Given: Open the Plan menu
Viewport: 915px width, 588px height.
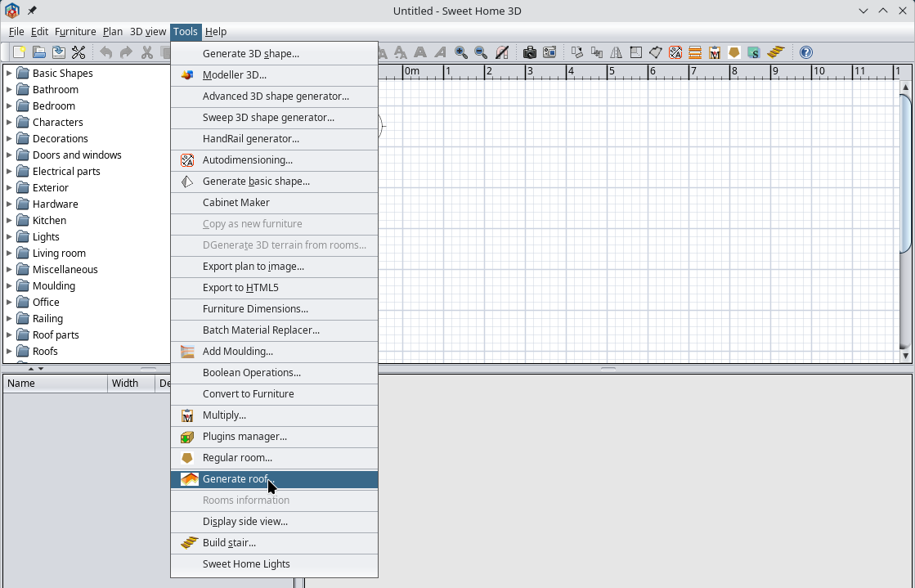Looking at the screenshot, I should [x=113, y=32].
